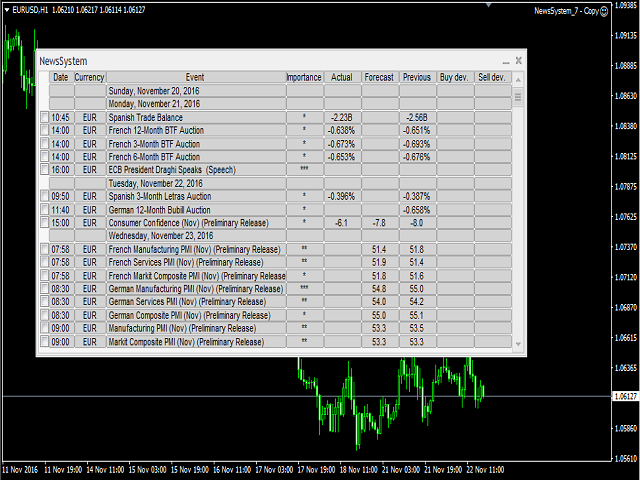Click forecast value -7.8 for Consumer Confidence

coord(379,223)
